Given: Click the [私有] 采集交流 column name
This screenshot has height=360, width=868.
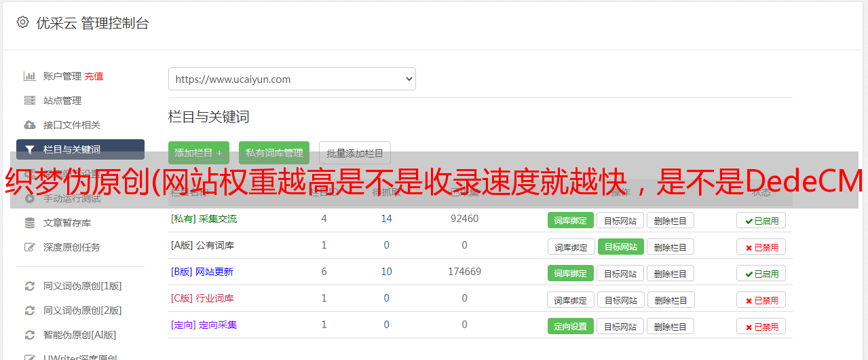Looking at the screenshot, I should pos(204,219).
